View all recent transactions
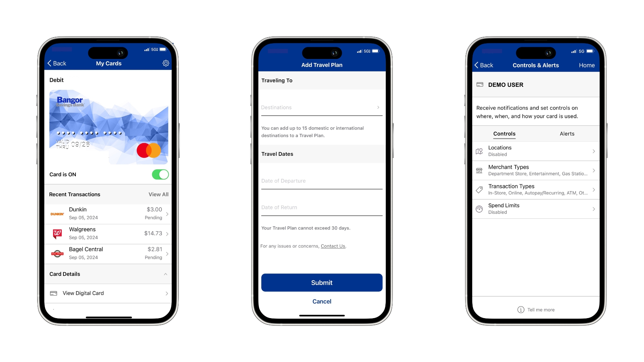This screenshot has width=644, height=362. coord(158,194)
